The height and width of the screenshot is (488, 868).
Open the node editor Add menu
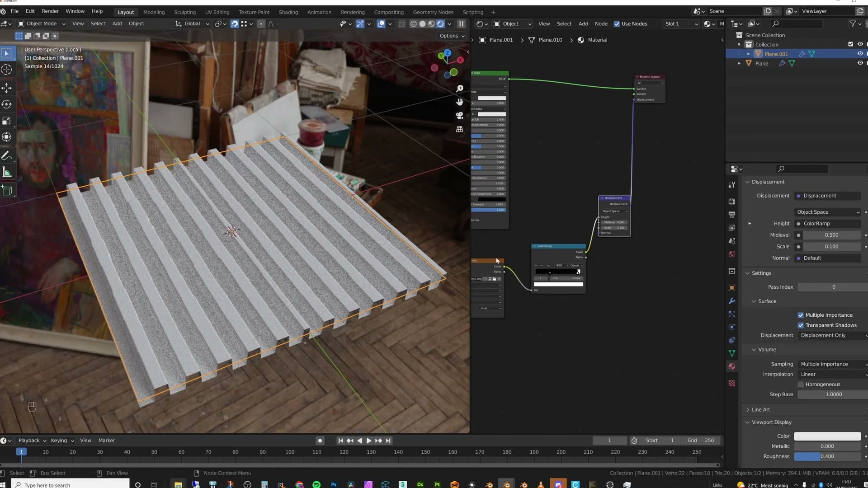coord(583,24)
